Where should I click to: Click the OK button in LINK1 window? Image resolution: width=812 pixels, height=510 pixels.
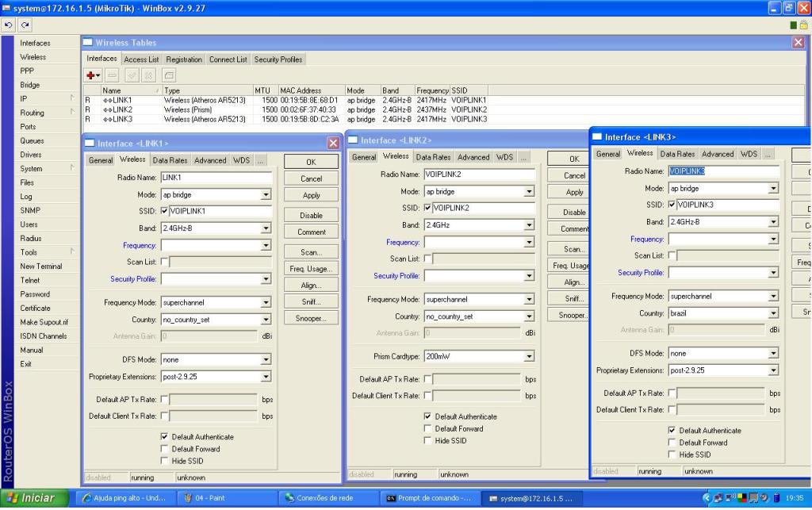click(311, 162)
